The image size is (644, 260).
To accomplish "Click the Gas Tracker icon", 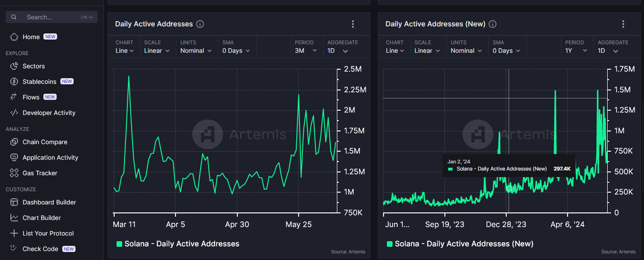I will pyautogui.click(x=14, y=173).
